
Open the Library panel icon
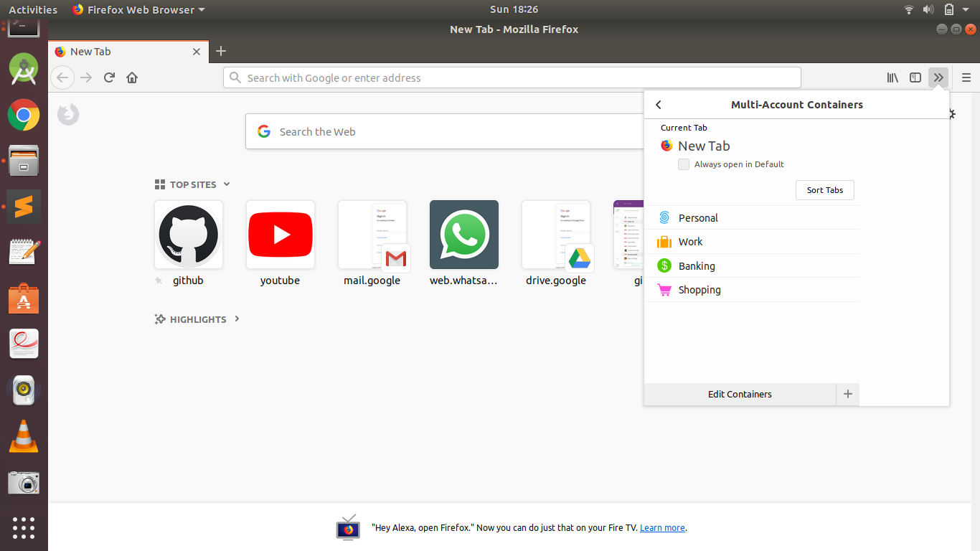[892, 77]
